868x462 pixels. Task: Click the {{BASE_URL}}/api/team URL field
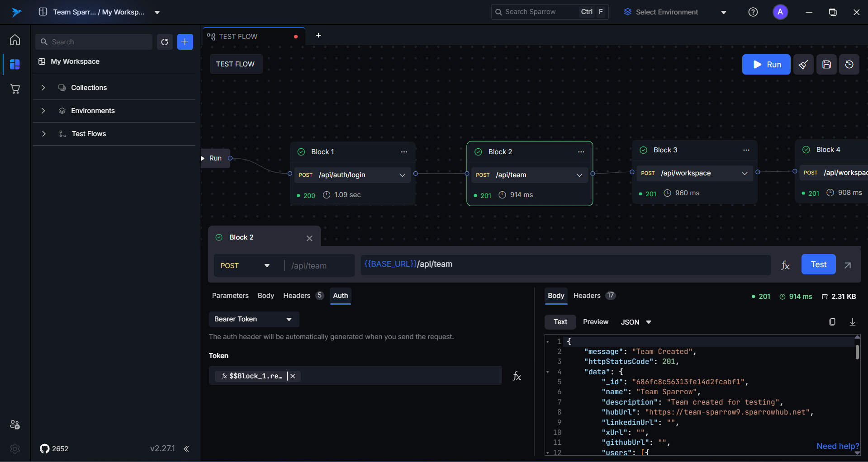click(565, 265)
